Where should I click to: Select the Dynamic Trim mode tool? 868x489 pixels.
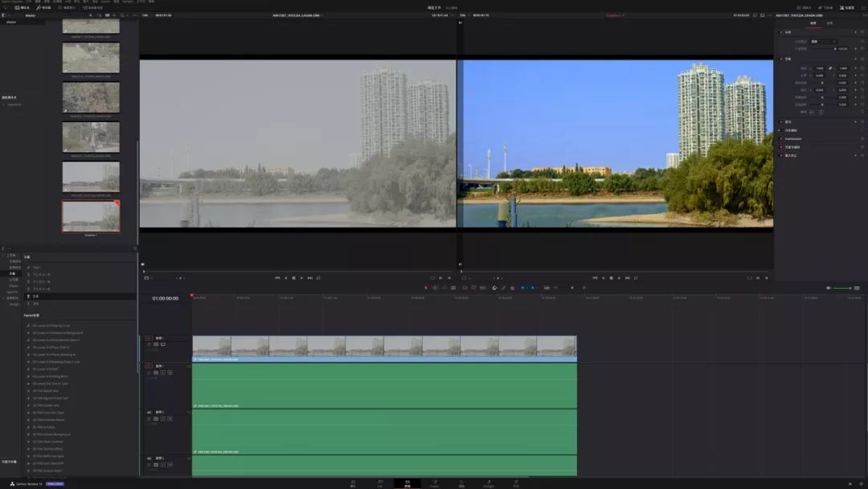(444, 288)
